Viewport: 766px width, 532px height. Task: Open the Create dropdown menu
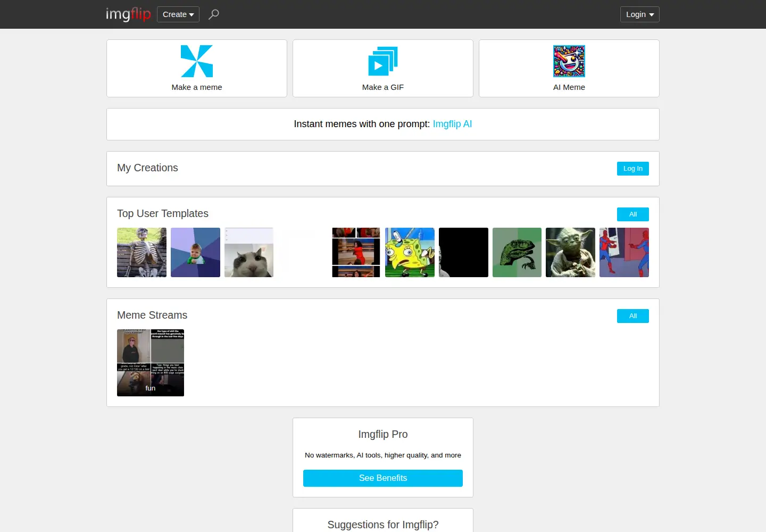pyautogui.click(x=178, y=14)
